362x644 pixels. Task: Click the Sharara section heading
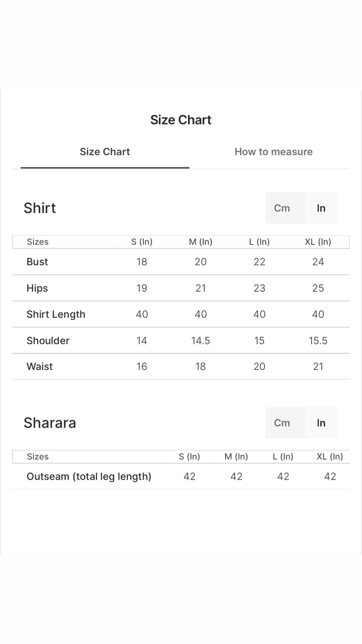[50, 423]
